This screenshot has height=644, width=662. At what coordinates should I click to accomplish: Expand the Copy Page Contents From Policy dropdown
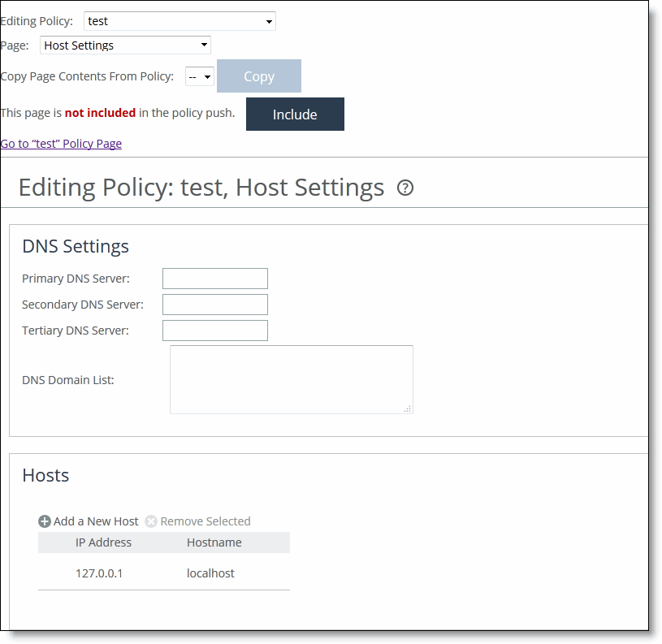(200, 77)
